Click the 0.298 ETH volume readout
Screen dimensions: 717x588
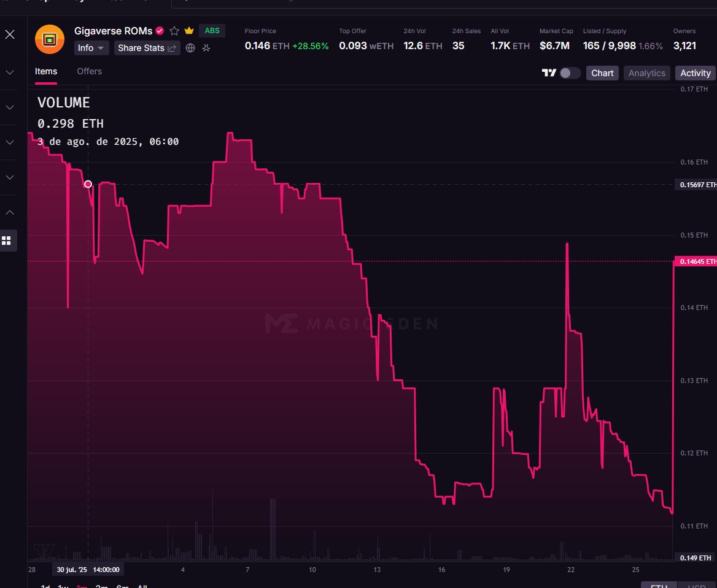point(71,123)
